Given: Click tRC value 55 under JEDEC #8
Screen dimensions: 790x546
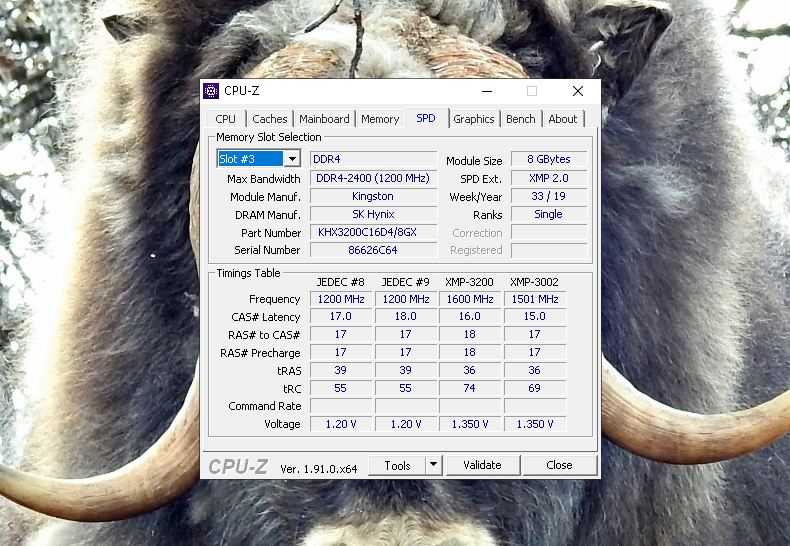Looking at the screenshot, I should (x=341, y=388).
